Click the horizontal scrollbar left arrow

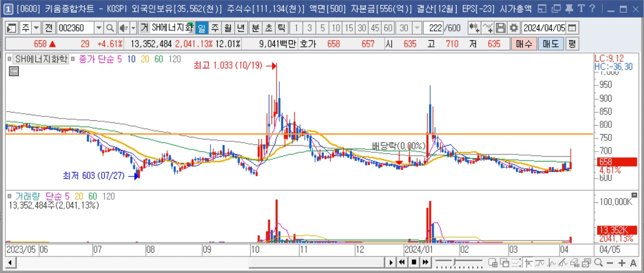pyautogui.click(x=9, y=263)
